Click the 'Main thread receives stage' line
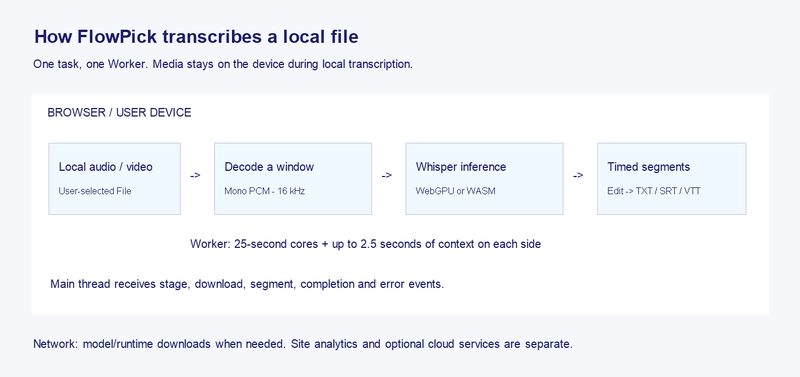 pyautogui.click(x=247, y=284)
